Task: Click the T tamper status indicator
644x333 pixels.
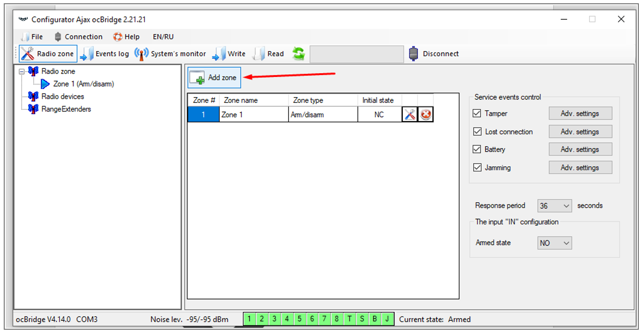Action: pos(349,319)
